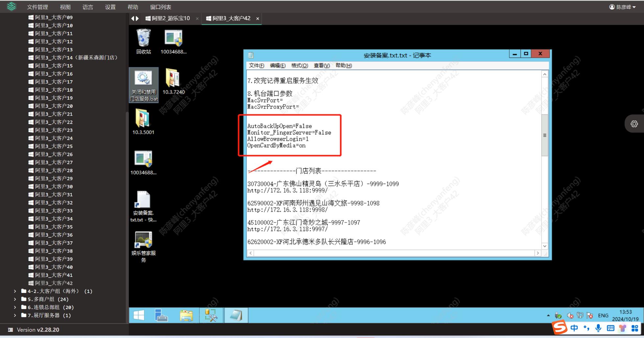Select 阿里3_大客户09 in the tree

tap(51, 17)
